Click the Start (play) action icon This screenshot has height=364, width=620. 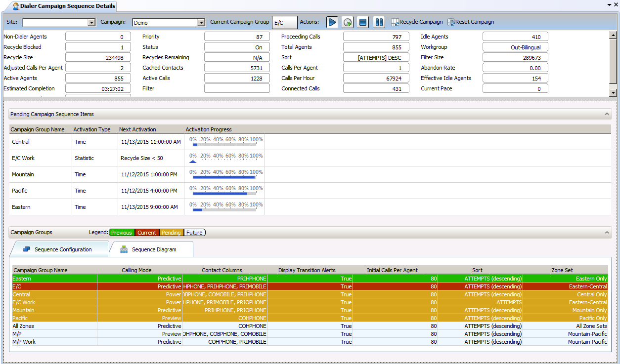pos(332,22)
